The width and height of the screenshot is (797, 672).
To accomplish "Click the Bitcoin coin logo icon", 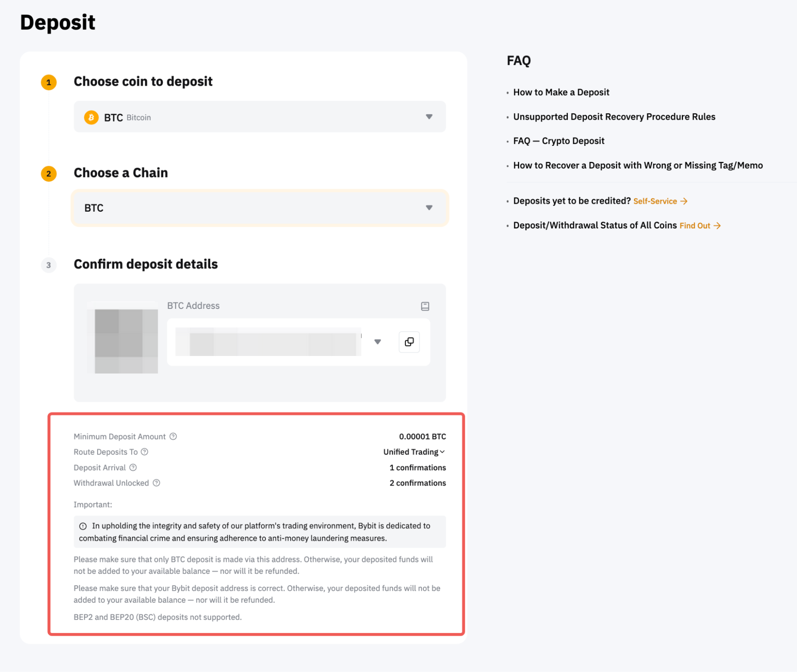I will (91, 118).
